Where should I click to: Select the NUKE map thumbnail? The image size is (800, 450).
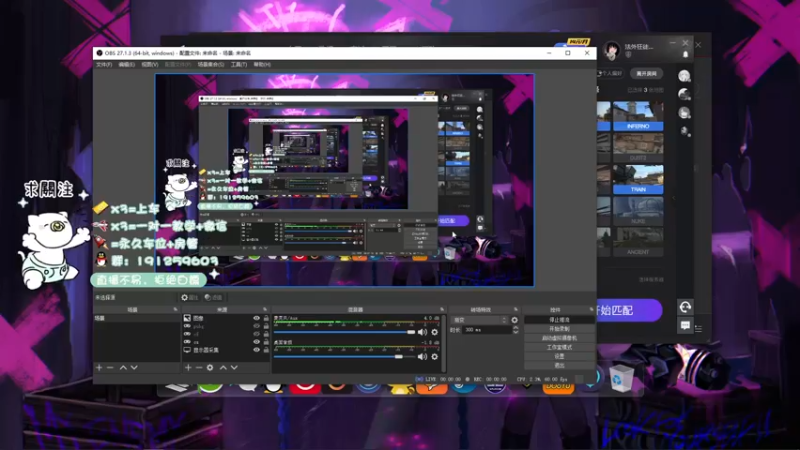point(638,211)
